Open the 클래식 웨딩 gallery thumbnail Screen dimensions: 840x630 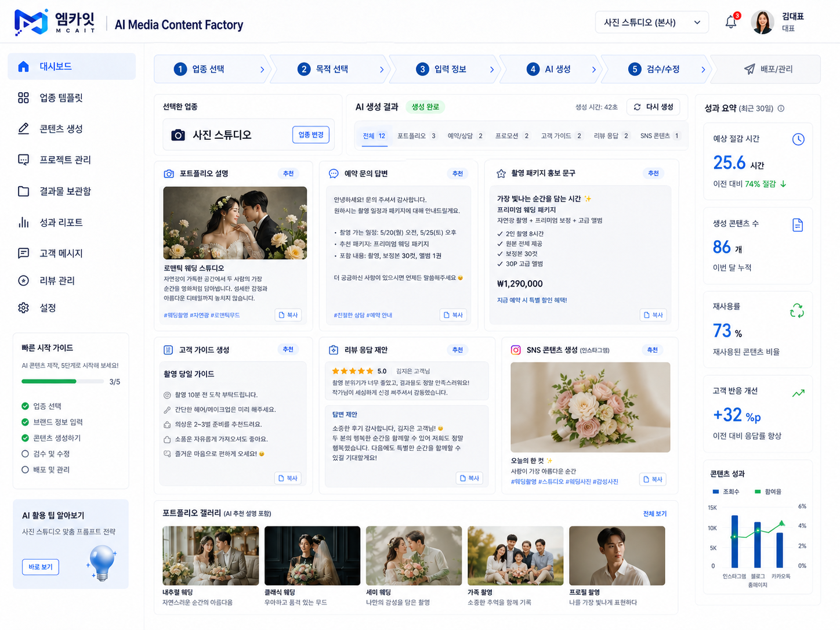[312, 556]
